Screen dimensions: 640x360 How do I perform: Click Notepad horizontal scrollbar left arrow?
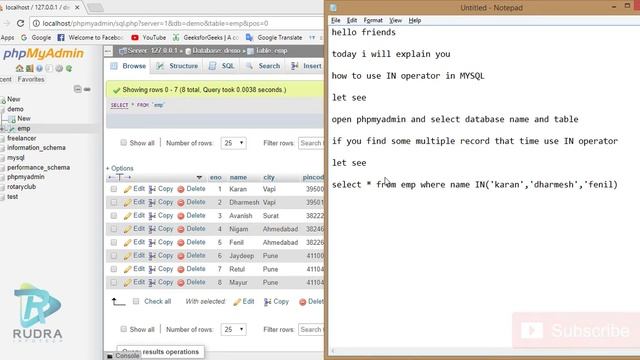(333, 351)
